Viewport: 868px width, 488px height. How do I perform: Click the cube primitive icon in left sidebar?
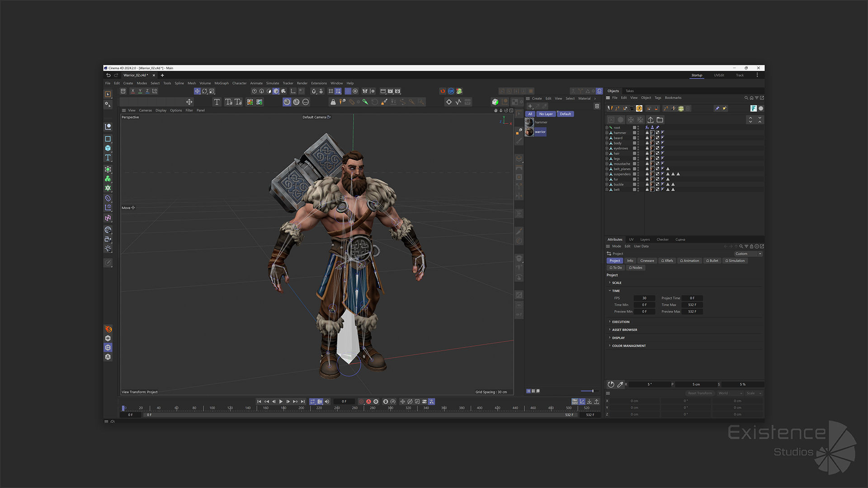(108, 148)
